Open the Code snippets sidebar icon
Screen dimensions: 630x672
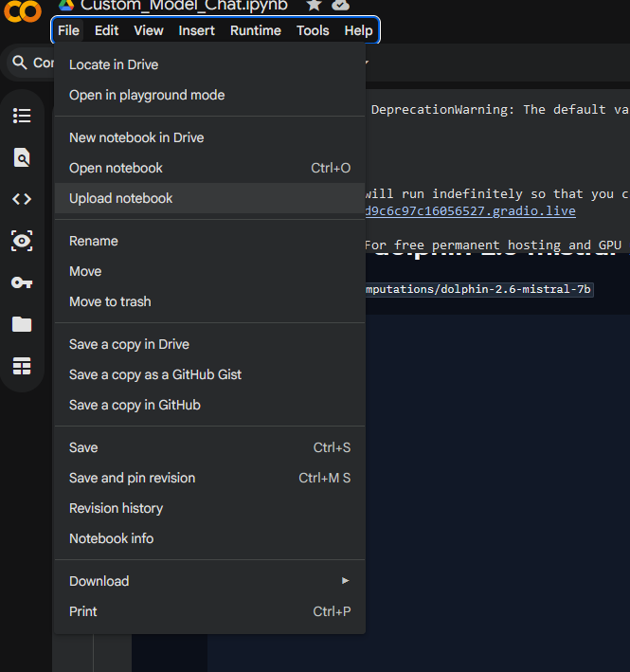tap(22, 199)
